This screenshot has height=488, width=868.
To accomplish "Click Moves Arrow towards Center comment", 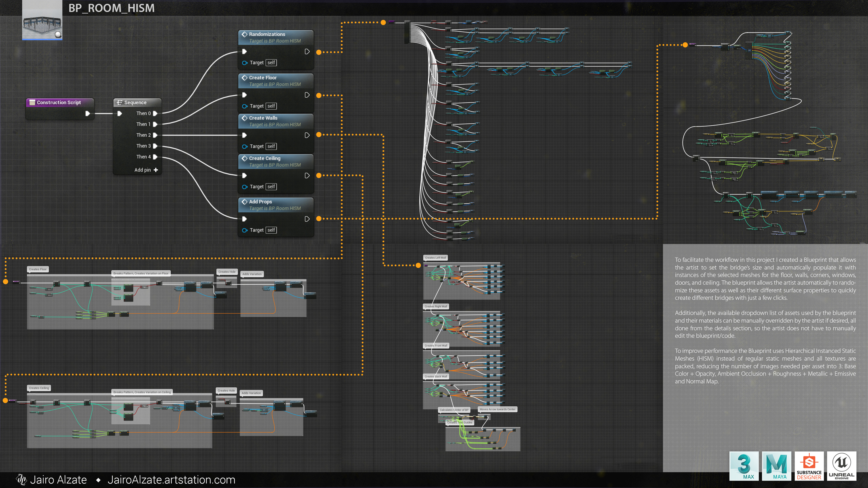I will coord(497,409).
